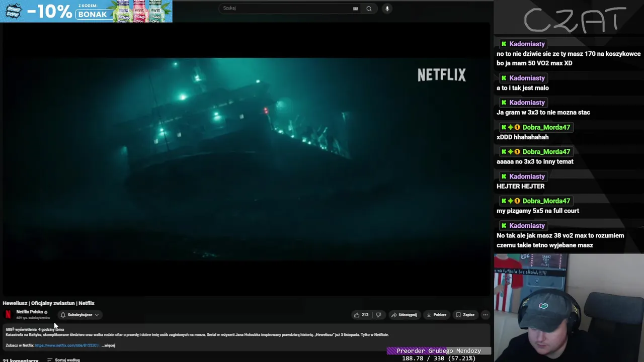Click the 21 komentarzy comments count
The image size is (644, 362).
(20, 360)
